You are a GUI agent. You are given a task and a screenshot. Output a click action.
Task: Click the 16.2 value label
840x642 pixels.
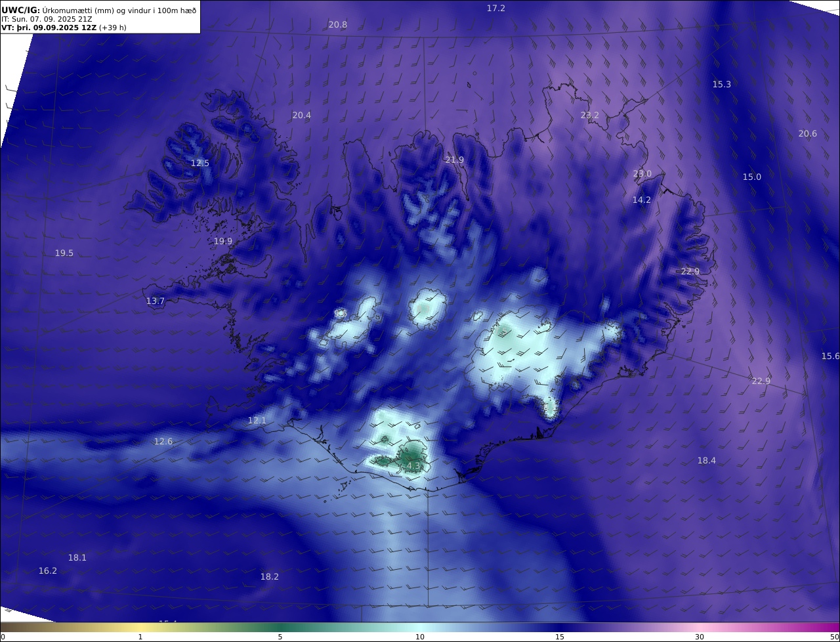(48, 570)
